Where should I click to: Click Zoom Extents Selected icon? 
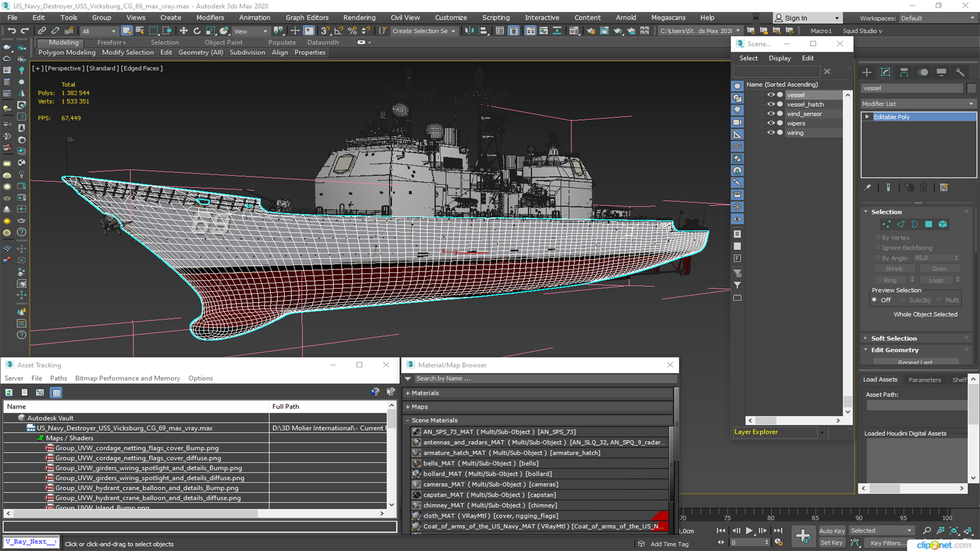[953, 531]
